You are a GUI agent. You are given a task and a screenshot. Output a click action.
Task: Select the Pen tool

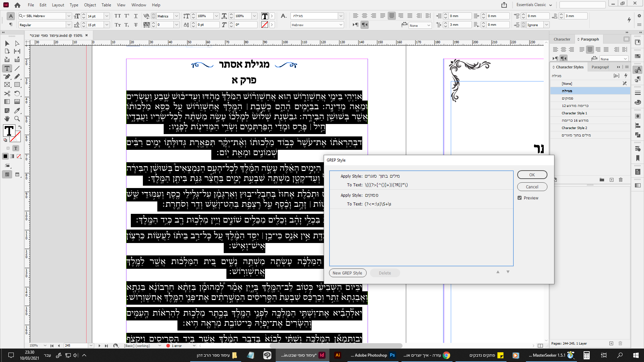pos(7,76)
